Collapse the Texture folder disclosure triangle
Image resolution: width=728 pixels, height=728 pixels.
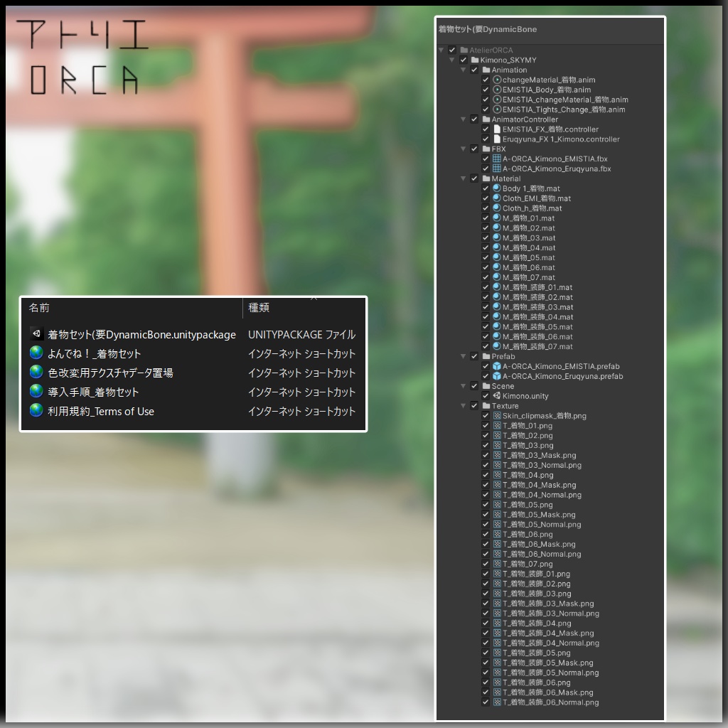(464, 406)
